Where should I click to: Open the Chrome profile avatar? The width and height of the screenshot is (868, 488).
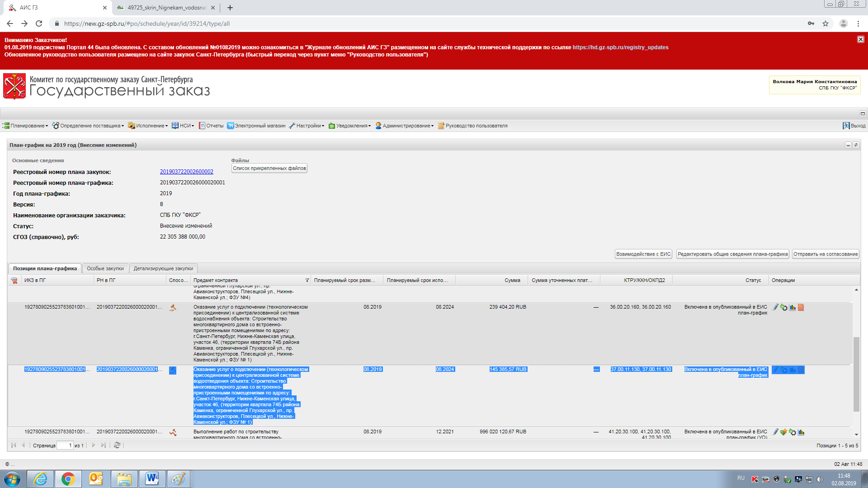[843, 23]
